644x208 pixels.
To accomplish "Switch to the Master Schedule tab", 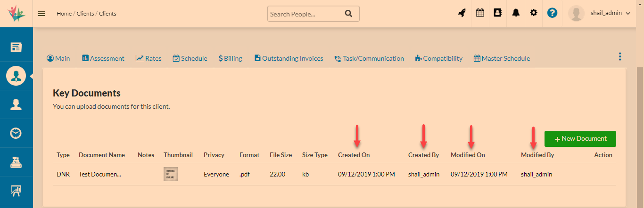I will (x=502, y=59).
